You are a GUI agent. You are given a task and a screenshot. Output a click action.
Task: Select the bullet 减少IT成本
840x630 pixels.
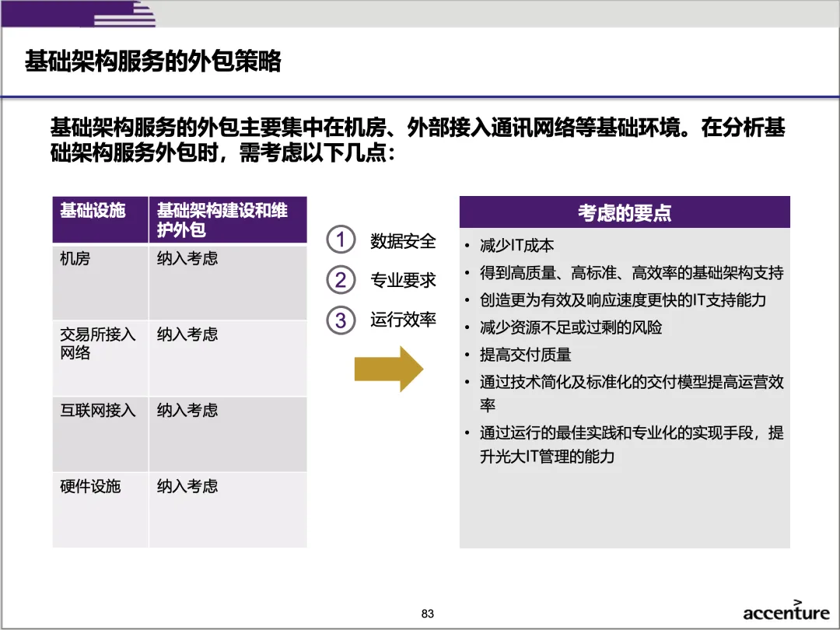(x=516, y=245)
